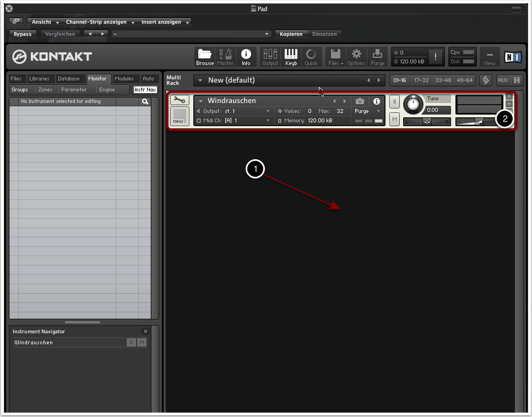
Task: Mute the Windrauschen instrument
Action: click(x=394, y=119)
